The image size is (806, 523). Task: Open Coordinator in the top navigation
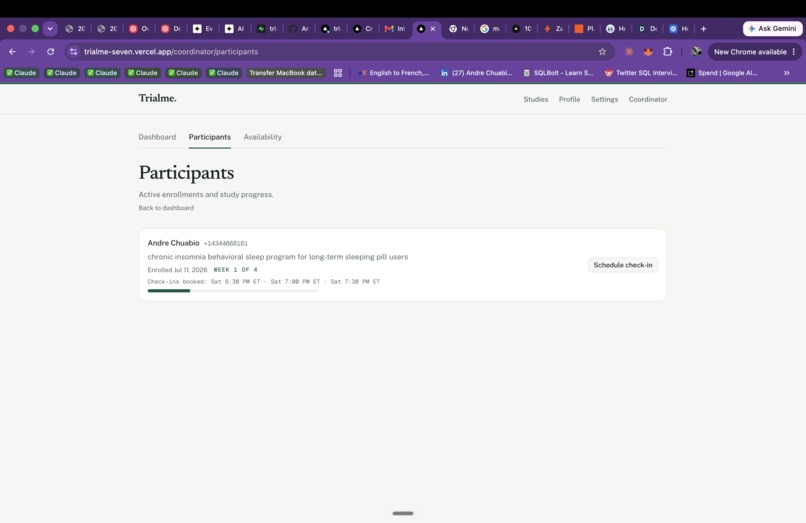tap(648, 99)
